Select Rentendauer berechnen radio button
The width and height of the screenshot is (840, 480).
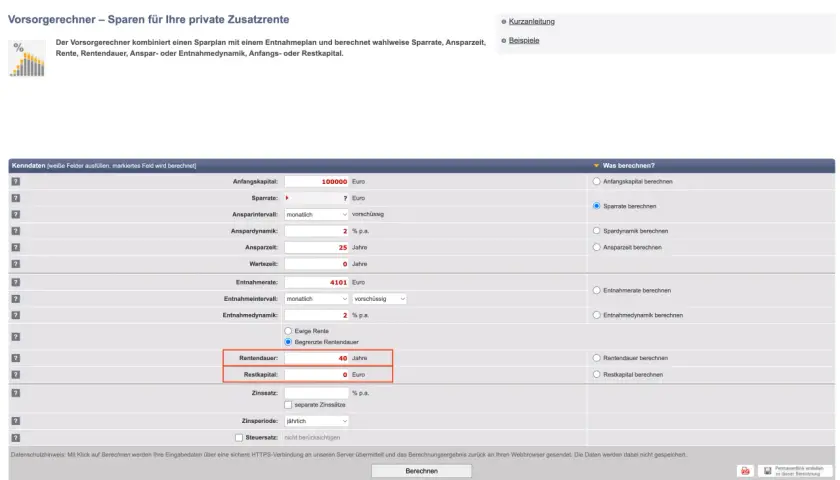pos(596,358)
